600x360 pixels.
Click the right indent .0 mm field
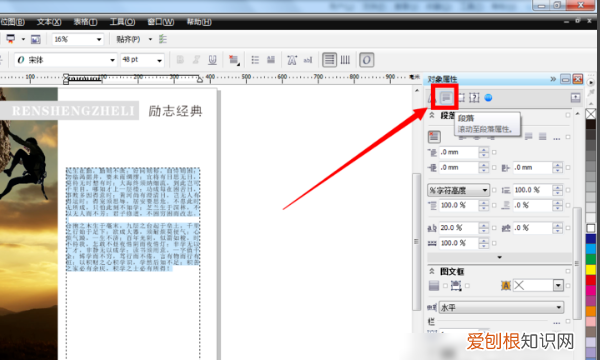pos(532,168)
